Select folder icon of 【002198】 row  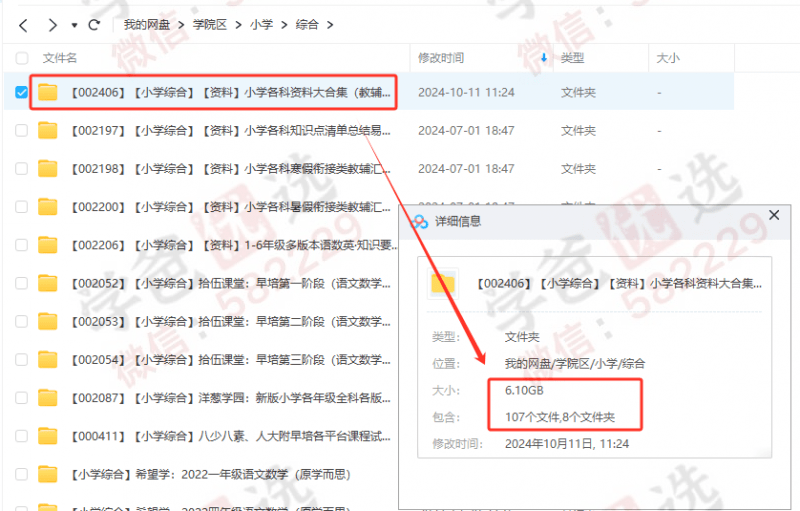(x=47, y=168)
